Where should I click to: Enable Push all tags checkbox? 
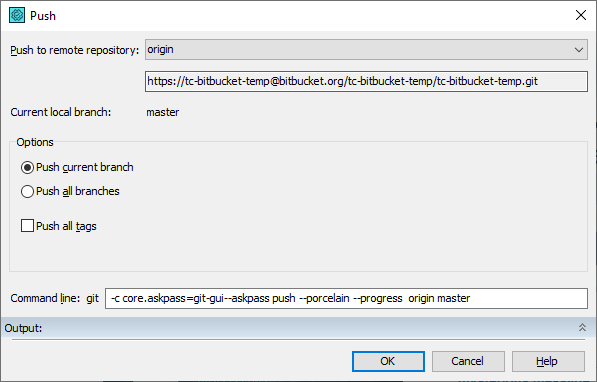click(27, 226)
